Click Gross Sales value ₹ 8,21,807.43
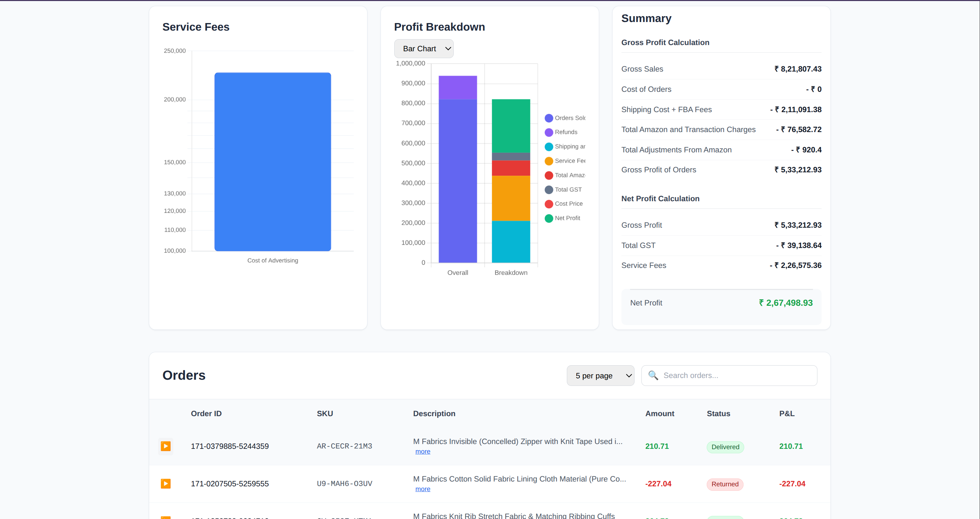The height and width of the screenshot is (519, 980). (798, 69)
